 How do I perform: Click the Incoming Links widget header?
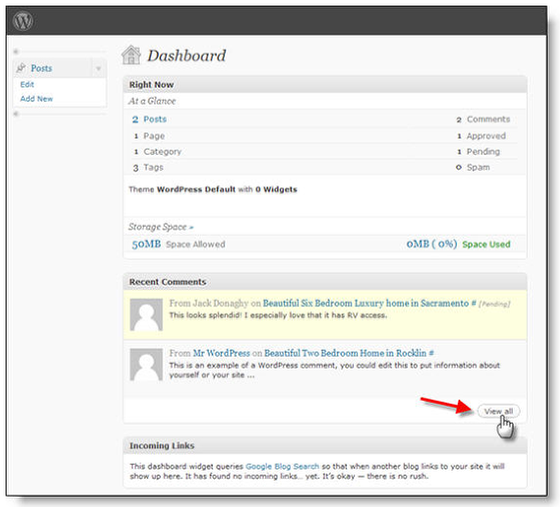tap(325, 446)
